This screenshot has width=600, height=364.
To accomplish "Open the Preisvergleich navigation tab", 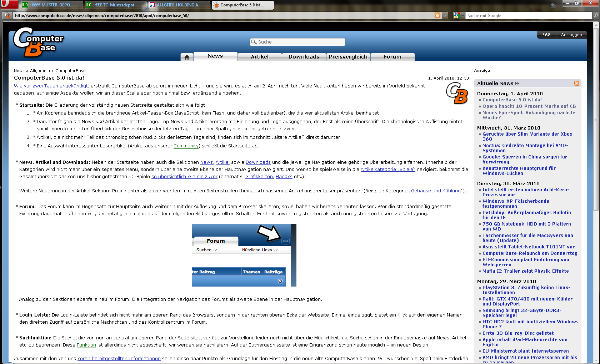I will (x=348, y=57).
